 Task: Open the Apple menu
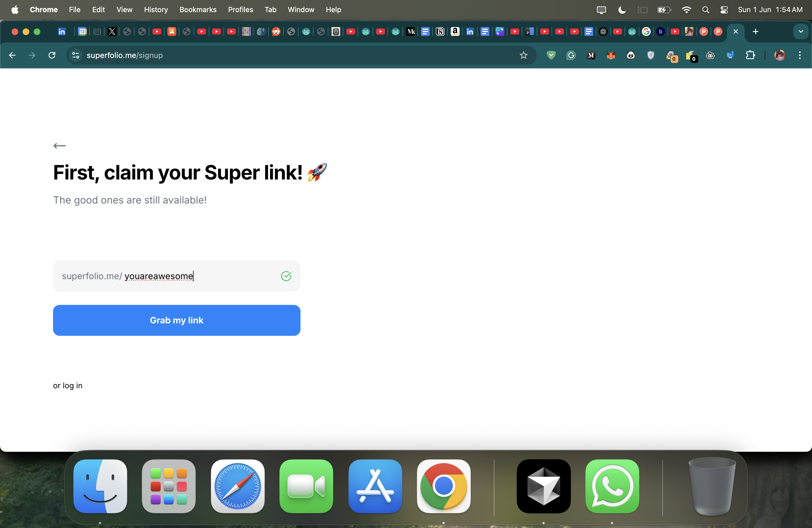pos(15,10)
